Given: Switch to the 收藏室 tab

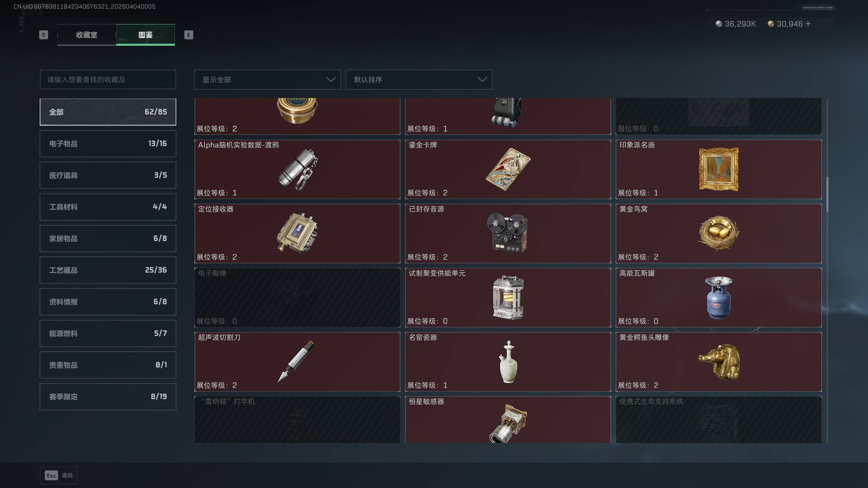Looking at the screenshot, I should click(x=86, y=35).
